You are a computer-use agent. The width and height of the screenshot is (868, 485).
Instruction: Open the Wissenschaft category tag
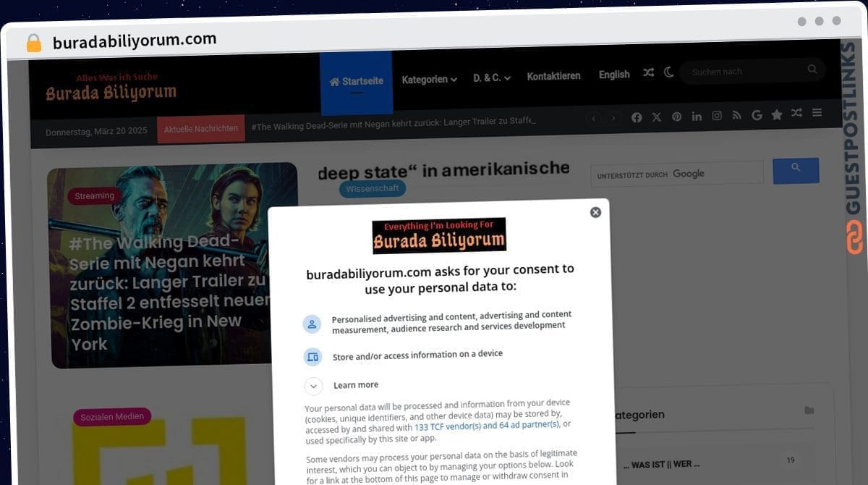pos(373,188)
